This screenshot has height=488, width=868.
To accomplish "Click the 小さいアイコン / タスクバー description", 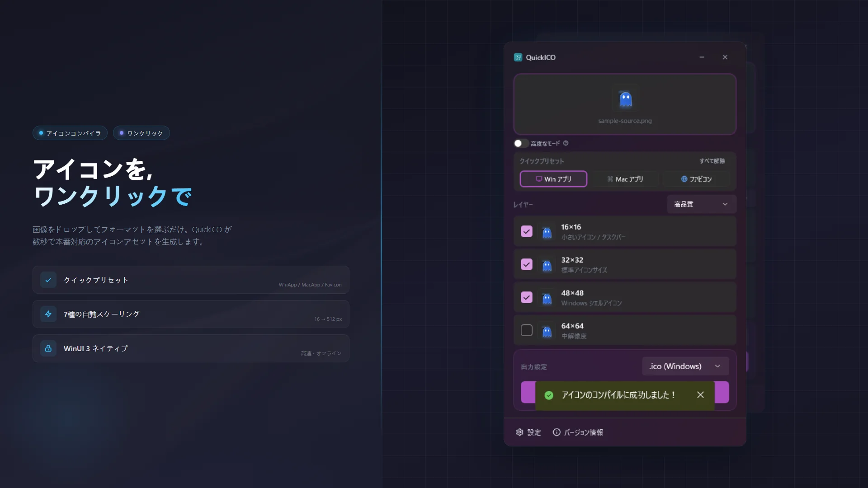I will pos(593,237).
